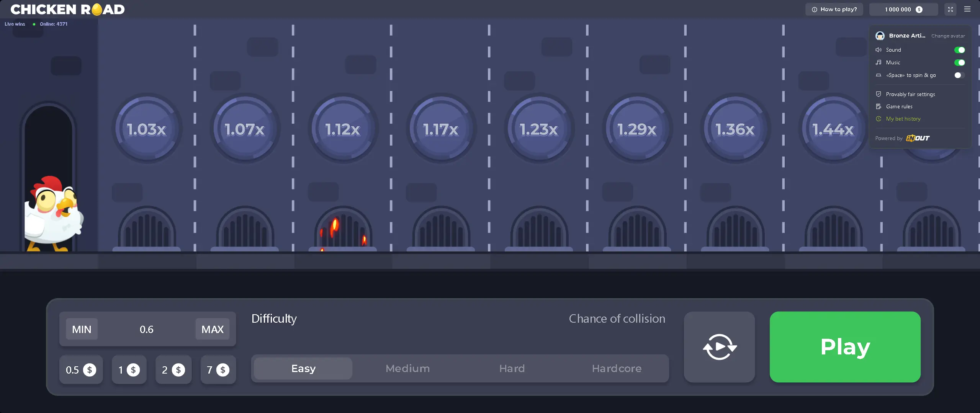Open Provably fair settings
The image size is (980, 413).
(x=910, y=94)
